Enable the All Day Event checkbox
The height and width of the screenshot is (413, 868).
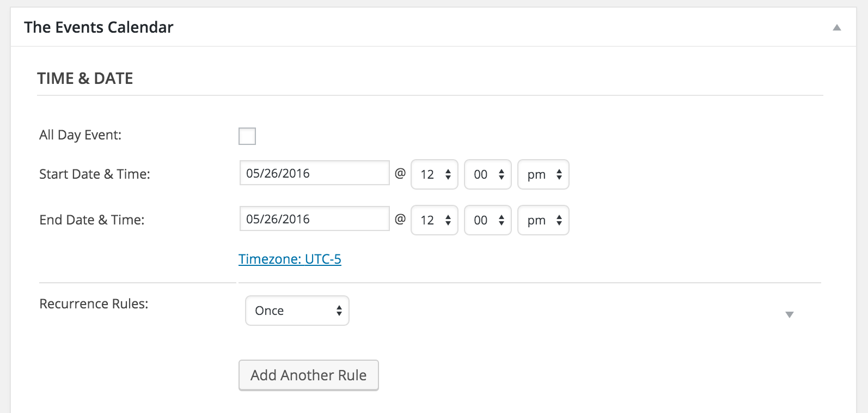[247, 136]
